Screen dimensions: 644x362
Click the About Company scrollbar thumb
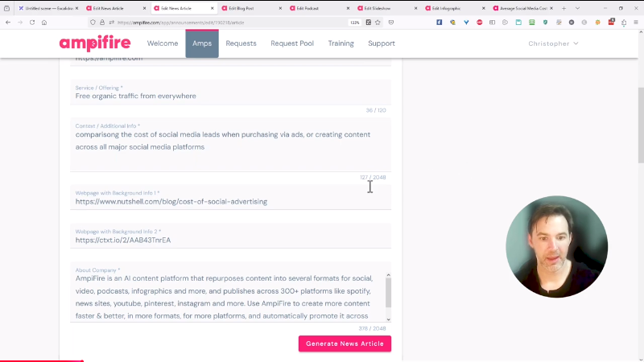(388, 293)
